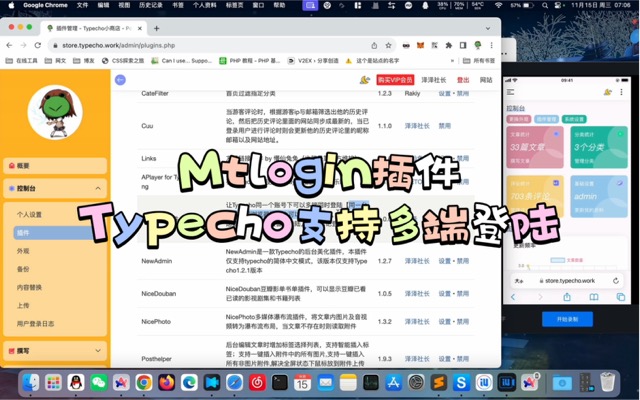Viewport: 640px width, 400px height.
Task: Disable the Cuu plugin
Action: pos(444,126)
